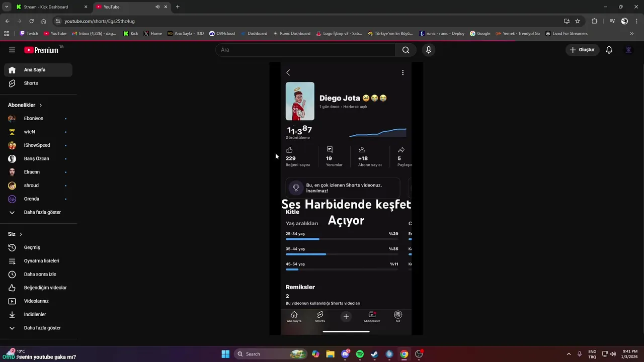The image size is (644, 362).
Task: Expand the Siz section chevron
Action: (x=21, y=234)
